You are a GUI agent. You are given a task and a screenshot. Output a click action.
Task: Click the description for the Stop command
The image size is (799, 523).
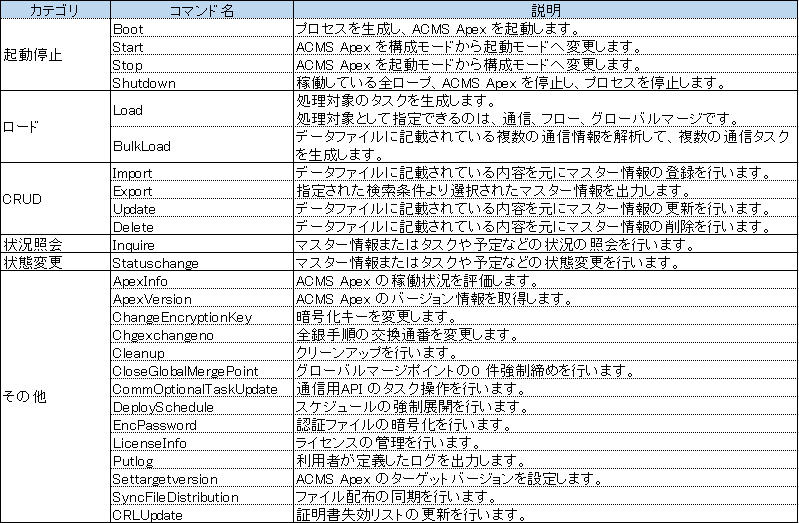point(469,64)
